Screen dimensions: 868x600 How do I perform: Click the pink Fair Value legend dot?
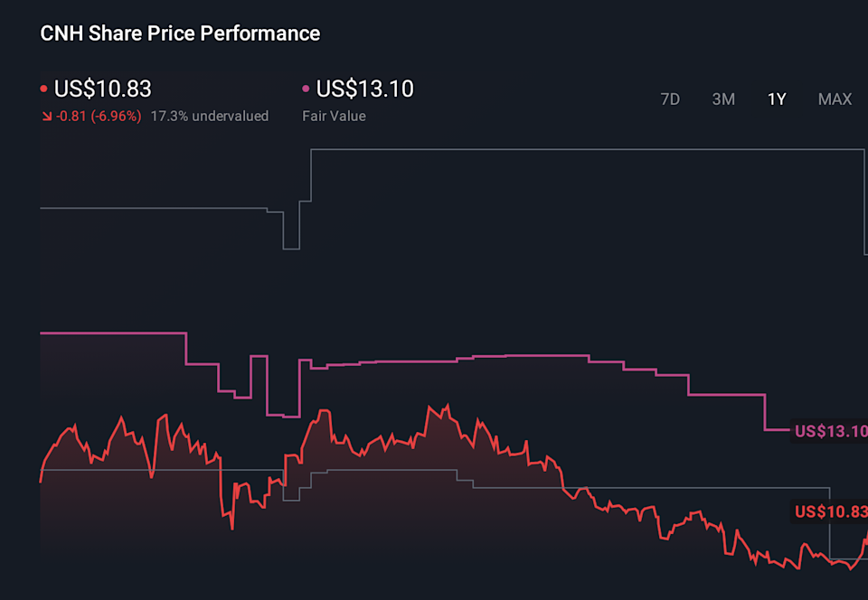[307, 89]
